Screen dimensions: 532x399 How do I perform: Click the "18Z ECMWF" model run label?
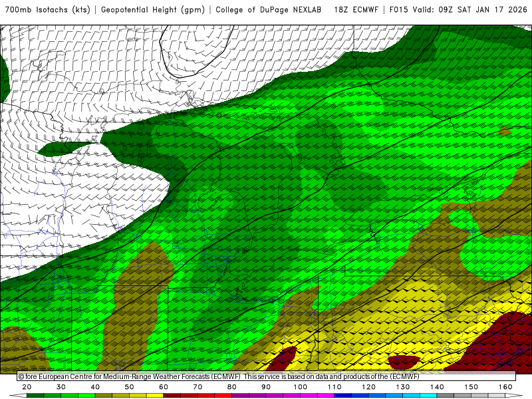point(356,10)
